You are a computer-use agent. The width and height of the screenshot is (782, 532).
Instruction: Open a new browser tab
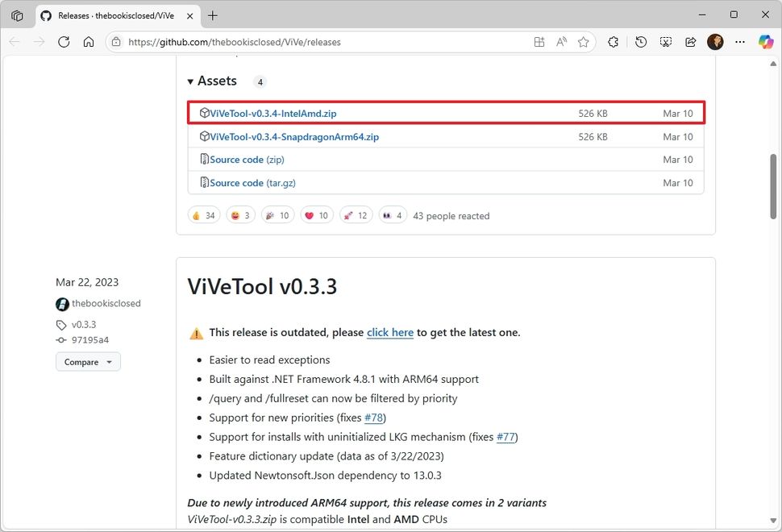[x=213, y=15]
